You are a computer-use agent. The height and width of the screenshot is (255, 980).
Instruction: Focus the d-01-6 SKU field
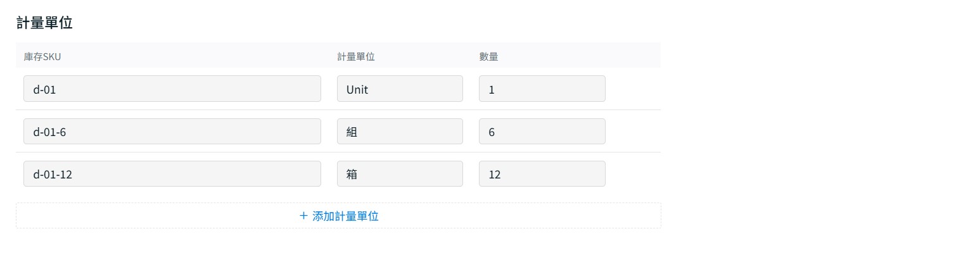pos(172,131)
